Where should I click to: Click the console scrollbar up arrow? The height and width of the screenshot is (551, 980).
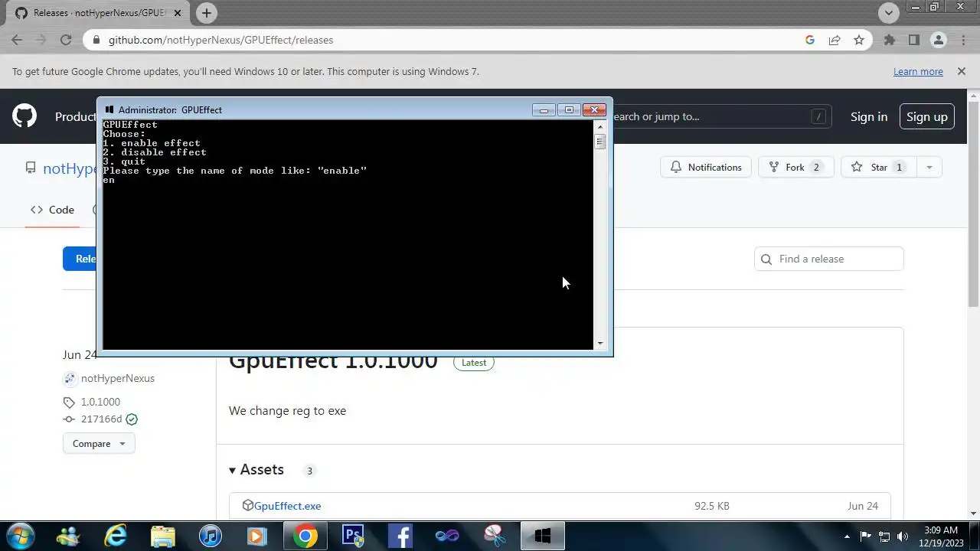[600, 127]
